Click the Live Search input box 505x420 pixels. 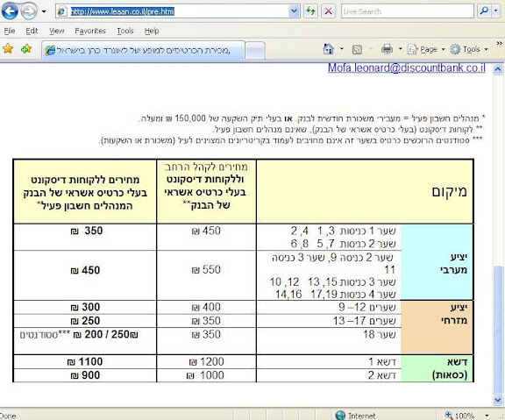pyautogui.click(x=408, y=11)
